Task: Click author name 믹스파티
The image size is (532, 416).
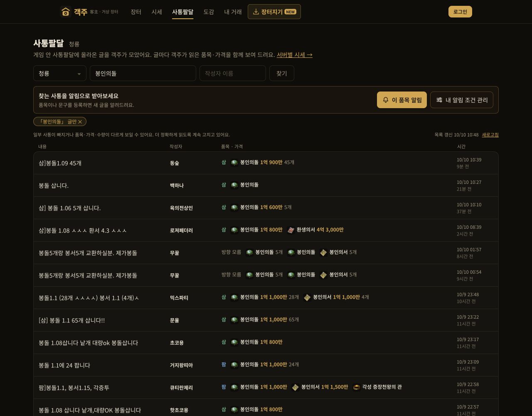Action: [x=179, y=298]
